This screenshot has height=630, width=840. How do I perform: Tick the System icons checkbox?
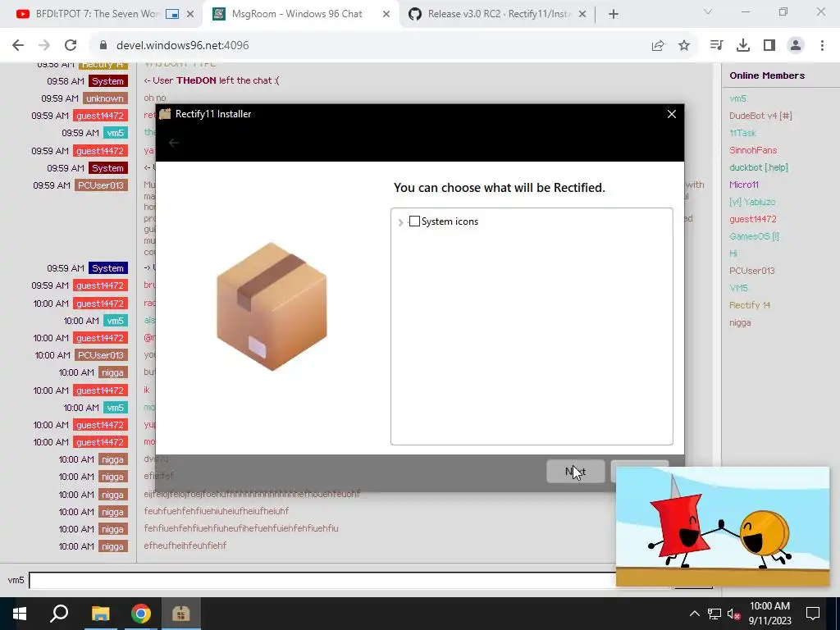tap(414, 221)
